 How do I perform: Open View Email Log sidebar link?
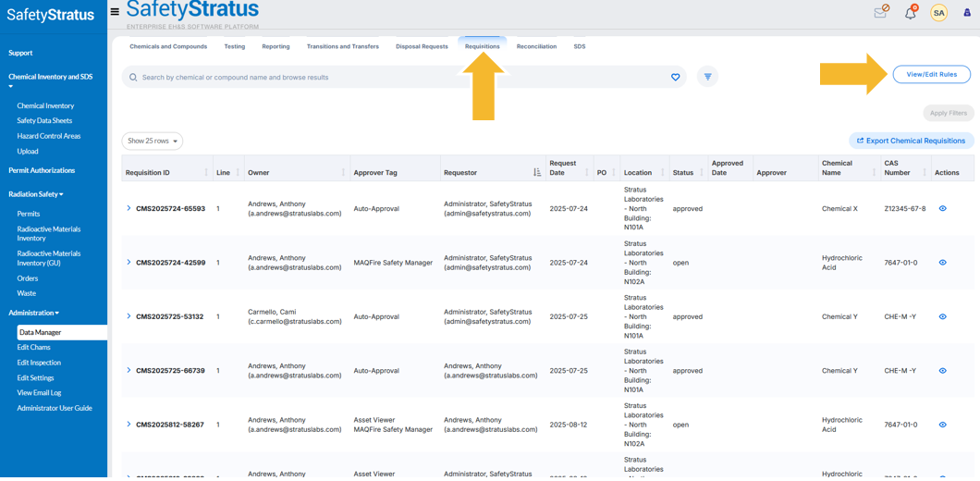pos(39,393)
